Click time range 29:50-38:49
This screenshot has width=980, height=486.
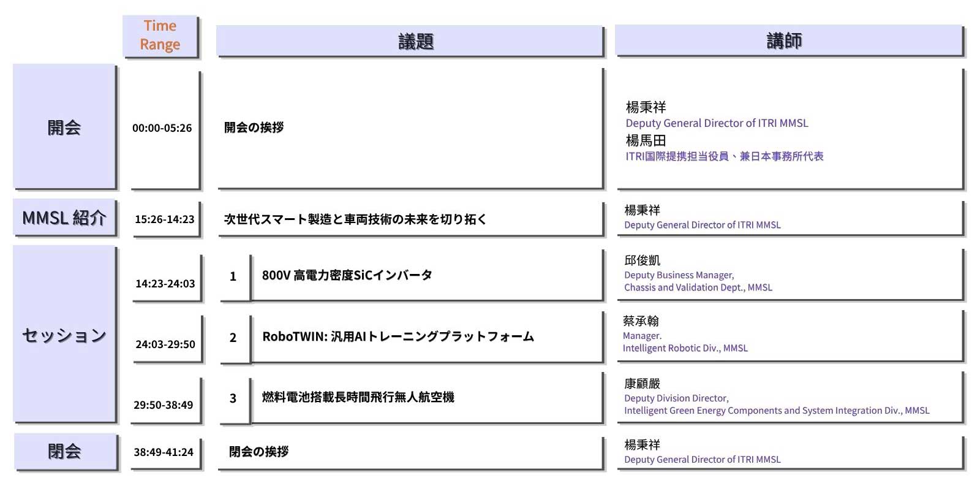point(163,404)
